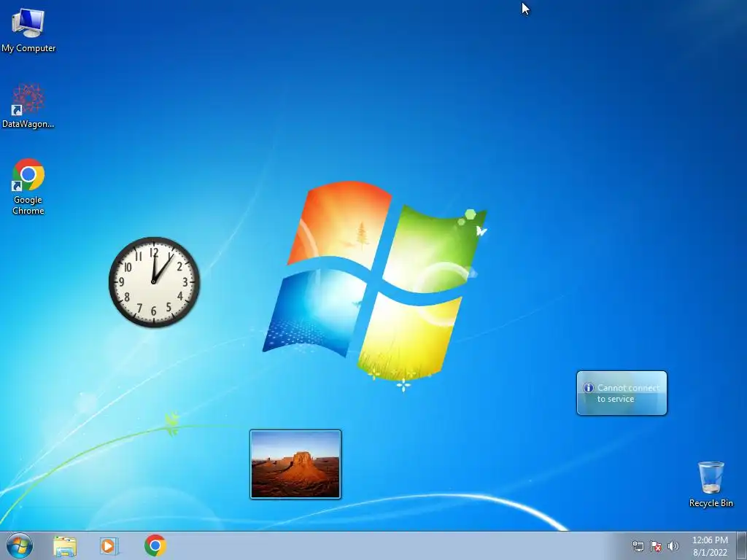The image size is (747, 560).
Task: Select the analog clock gadget
Action: (154, 282)
